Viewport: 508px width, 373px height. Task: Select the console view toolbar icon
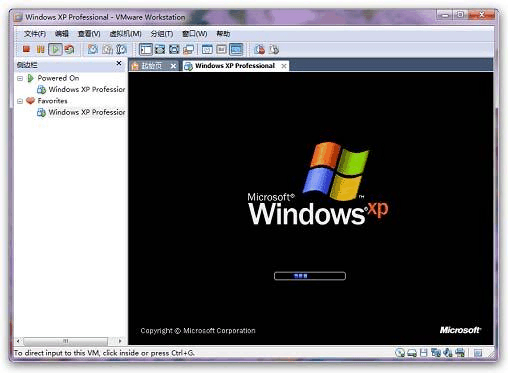click(236, 49)
